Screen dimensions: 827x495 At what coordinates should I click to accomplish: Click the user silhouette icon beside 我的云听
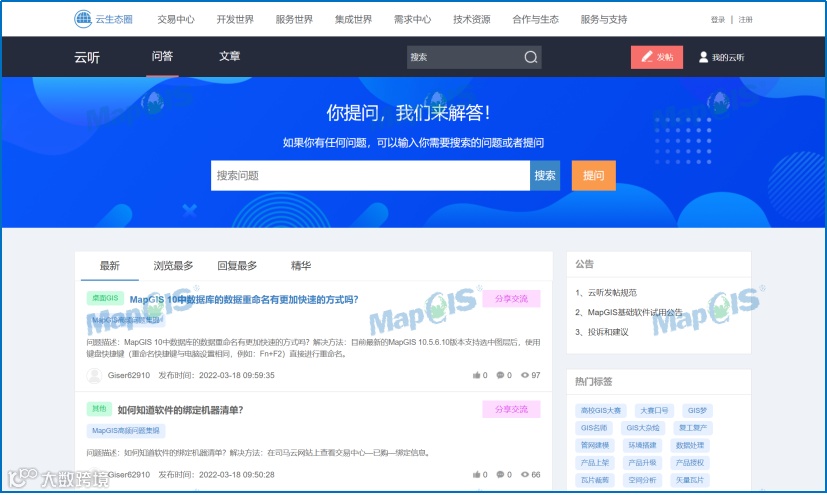coord(703,57)
